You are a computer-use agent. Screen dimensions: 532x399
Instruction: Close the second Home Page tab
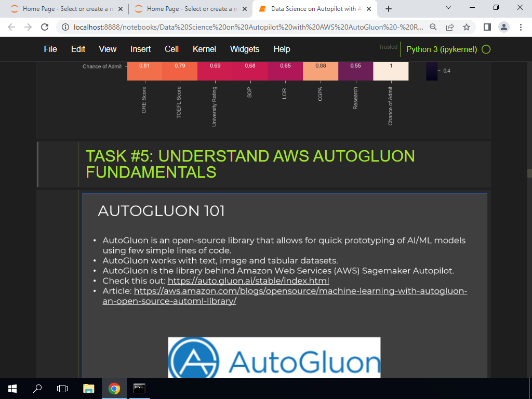coord(244,9)
